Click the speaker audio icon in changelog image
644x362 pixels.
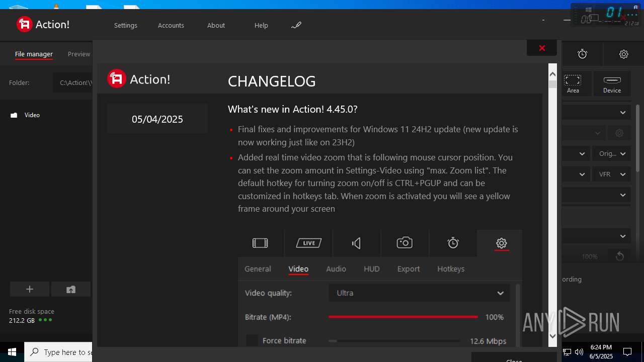[x=357, y=243]
